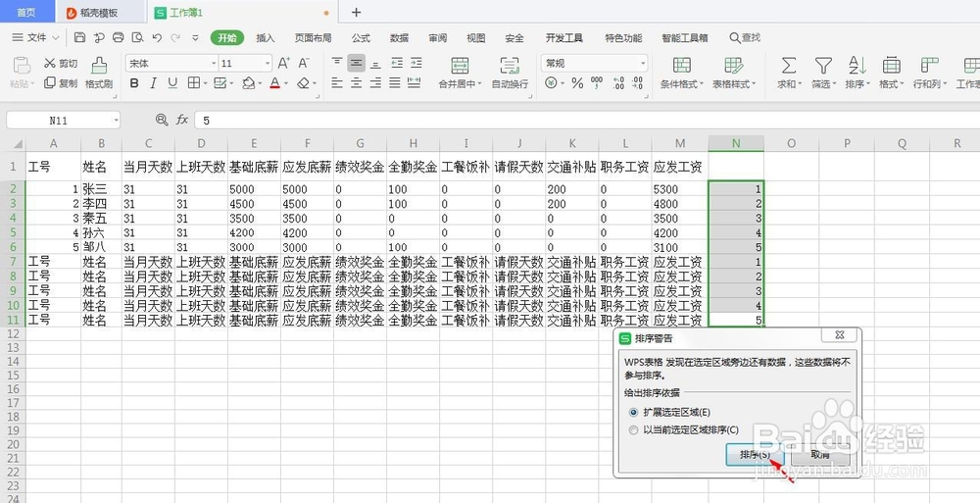The width and height of the screenshot is (980, 503).
Task: Click Table Style (表格样式) icon
Action: coord(733,65)
